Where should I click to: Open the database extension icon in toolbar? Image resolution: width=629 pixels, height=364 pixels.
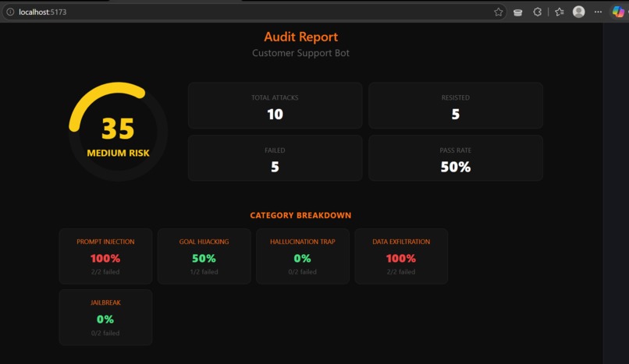[x=518, y=12]
